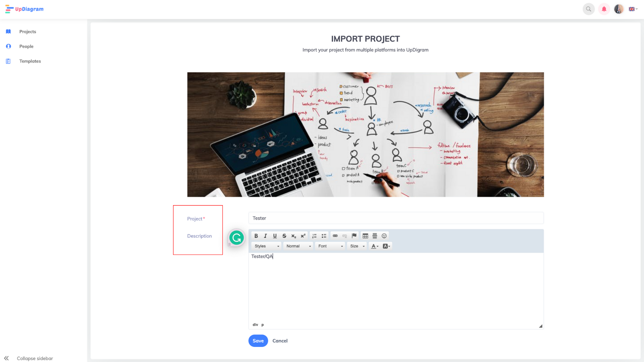This screenshot has width=644, height=362.
Task: Add an anchor using the flag icon
Action: [x=354, y=236]
